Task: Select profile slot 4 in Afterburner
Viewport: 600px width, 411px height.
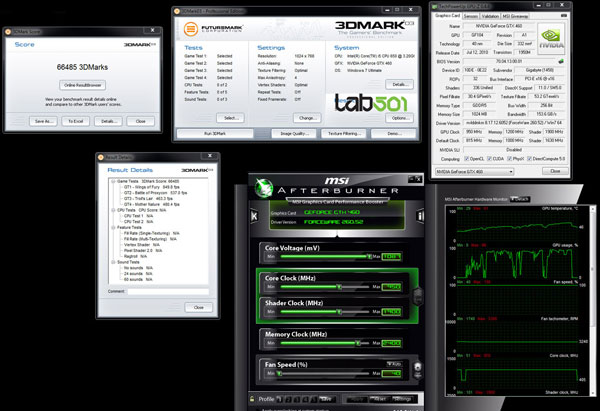Action: tap(305, 399)
